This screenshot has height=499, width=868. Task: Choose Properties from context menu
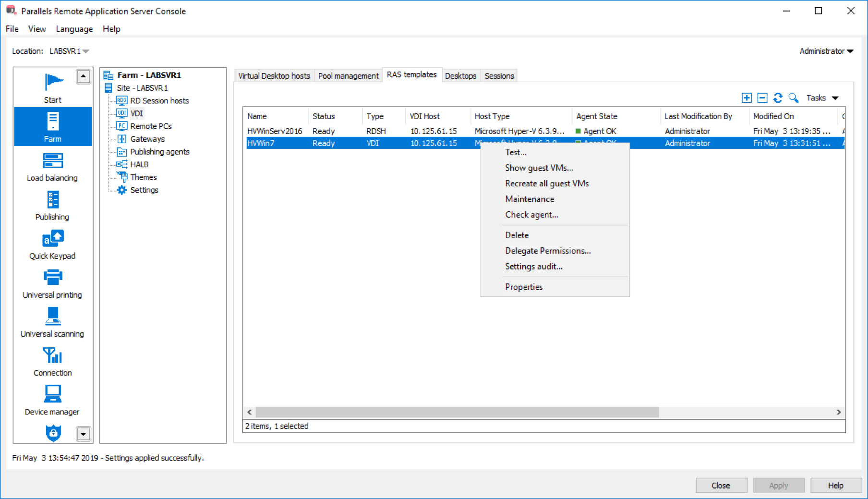coord(555,287)
